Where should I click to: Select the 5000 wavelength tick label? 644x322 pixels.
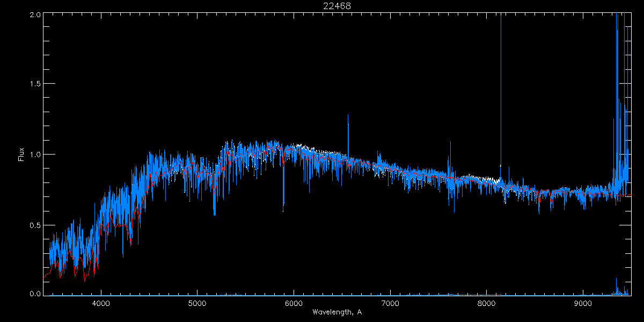click(x=197, y=303)
